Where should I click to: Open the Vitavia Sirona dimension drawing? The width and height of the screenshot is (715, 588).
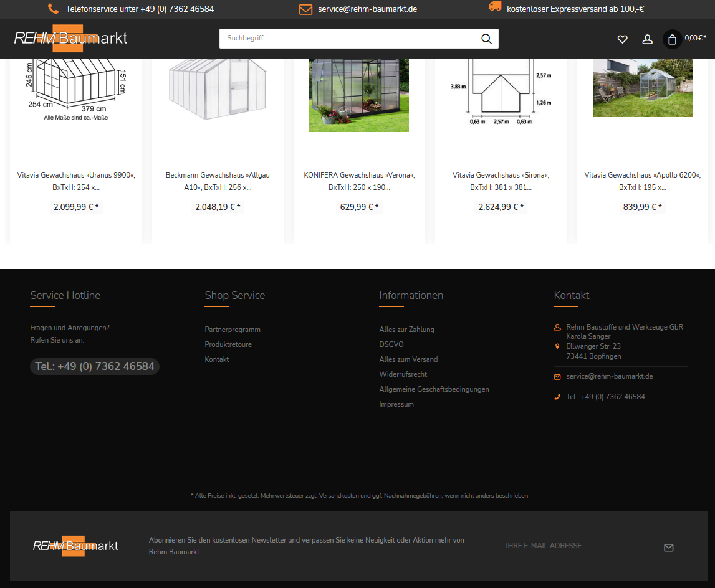501,92
